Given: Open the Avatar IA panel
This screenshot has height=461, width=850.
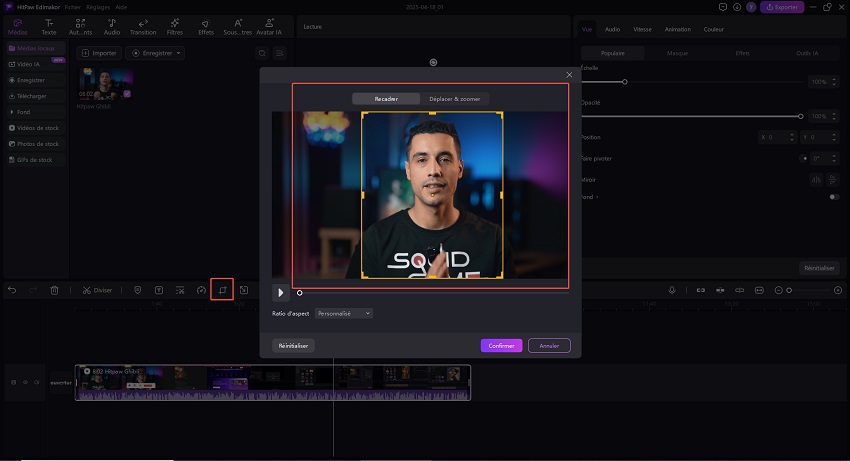Looking at the screenshot, I should [x=269, y=27].
